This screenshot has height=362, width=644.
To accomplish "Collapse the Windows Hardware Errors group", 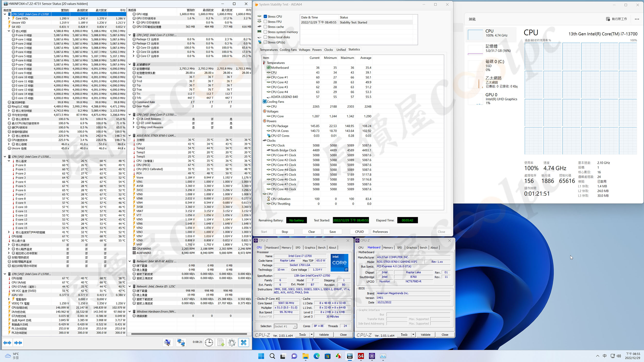I will [x=130, y=312].
